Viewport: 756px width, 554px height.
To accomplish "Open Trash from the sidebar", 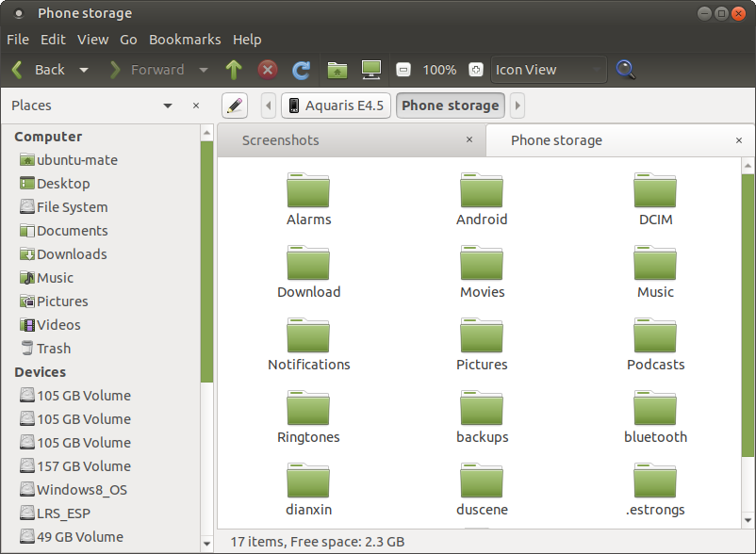I will pos(57,348).
